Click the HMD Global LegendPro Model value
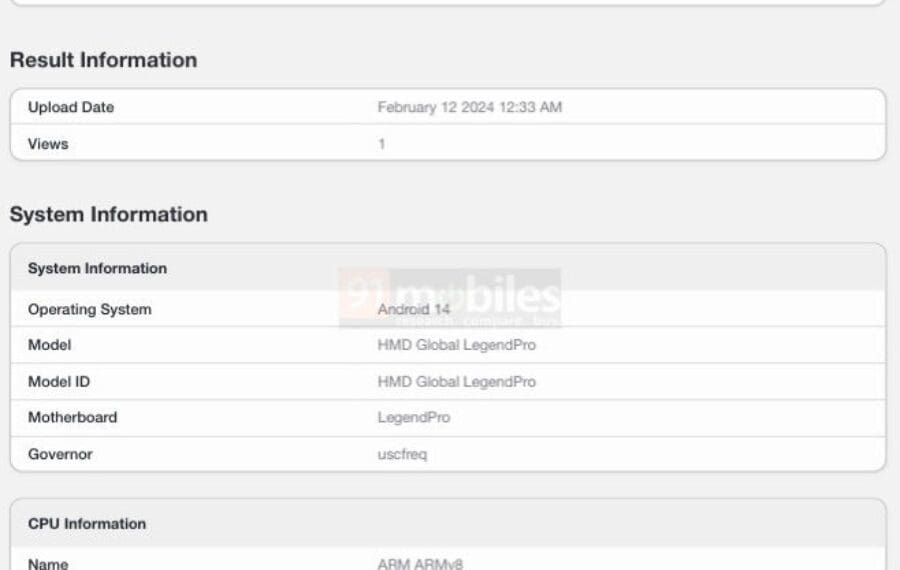The image size is (900, 570). coord(456,345)
